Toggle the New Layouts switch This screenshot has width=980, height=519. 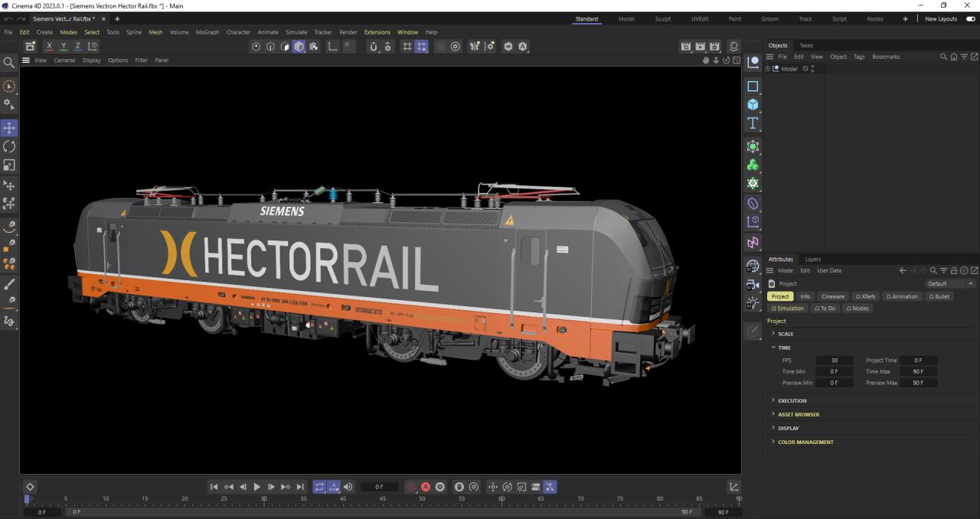971,19
